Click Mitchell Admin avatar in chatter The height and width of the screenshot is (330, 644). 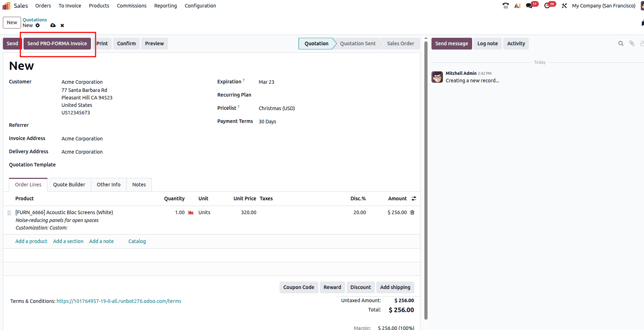437,77
